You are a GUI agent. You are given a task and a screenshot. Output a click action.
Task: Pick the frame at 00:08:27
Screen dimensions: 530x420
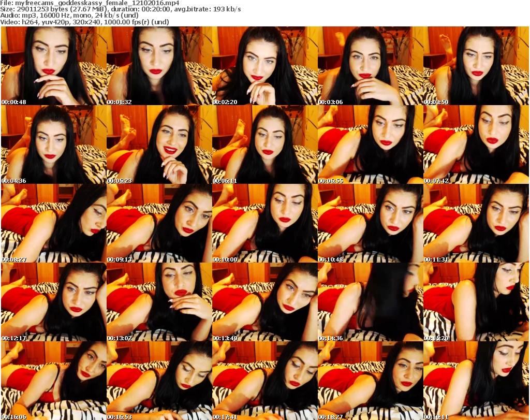pos(54,223)
